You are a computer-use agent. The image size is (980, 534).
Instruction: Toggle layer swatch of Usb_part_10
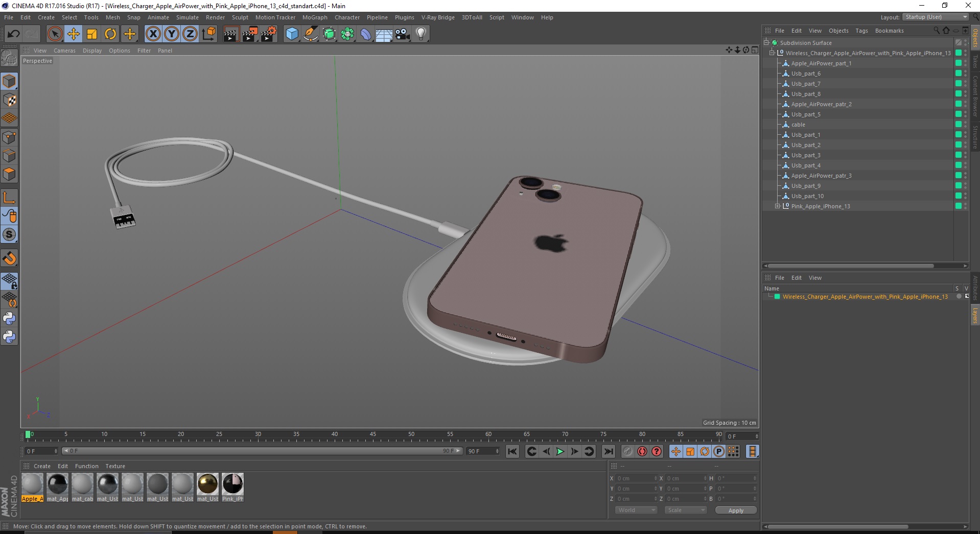click(959, 196)
